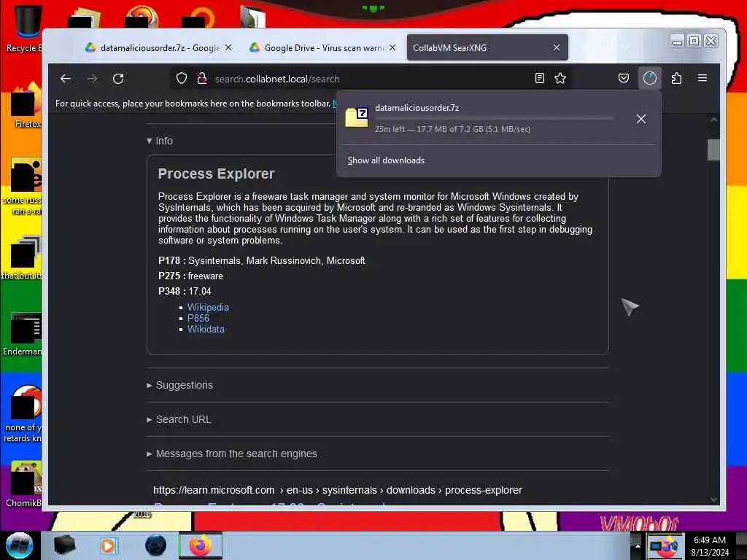Open the Enderman desktop icon
Screen dimensions: 747x560
(x=23, y=333)
